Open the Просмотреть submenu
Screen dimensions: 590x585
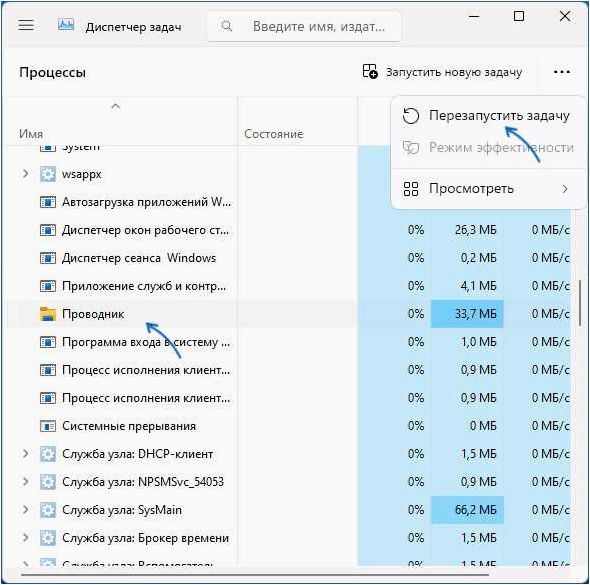(x=488, y=189)
